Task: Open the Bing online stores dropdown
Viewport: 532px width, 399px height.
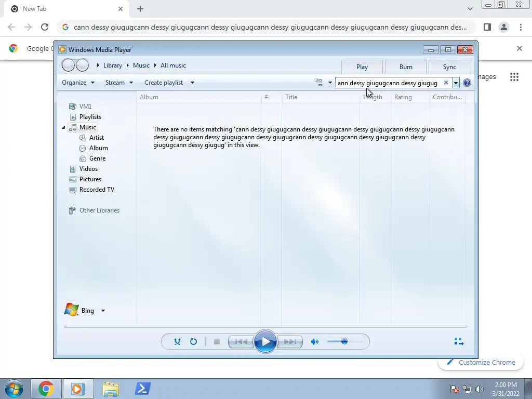Action: (x=103, y=311)
